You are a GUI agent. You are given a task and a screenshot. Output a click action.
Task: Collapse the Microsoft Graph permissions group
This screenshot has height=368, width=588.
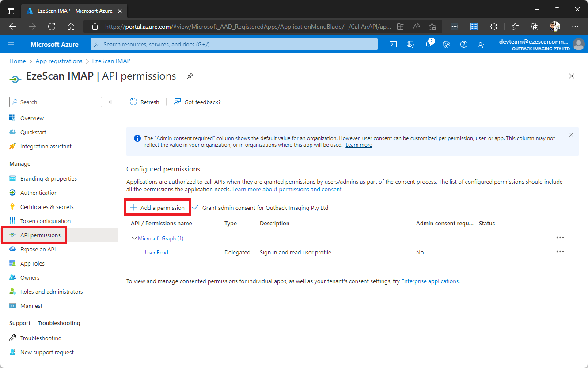tap(134, 238)
